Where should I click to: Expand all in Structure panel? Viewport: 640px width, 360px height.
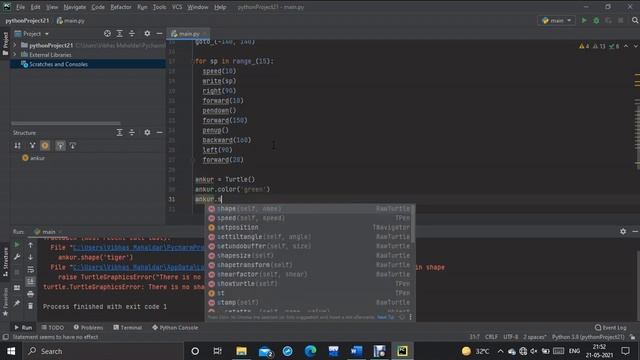pos(119,133)
